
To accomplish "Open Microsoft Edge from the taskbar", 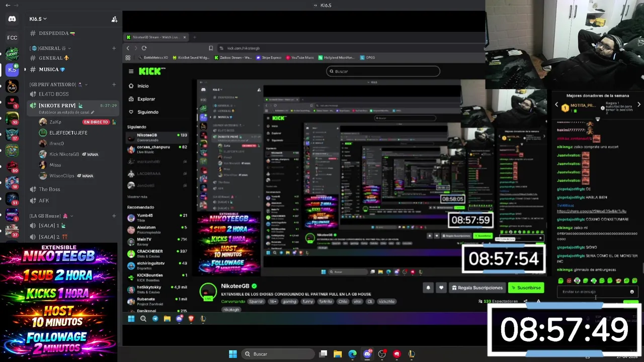I will [352, 354].
